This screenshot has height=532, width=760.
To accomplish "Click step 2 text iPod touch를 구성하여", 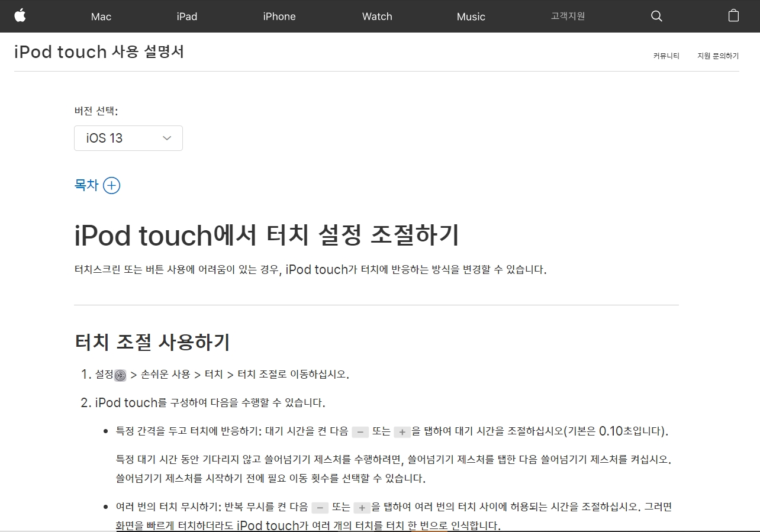I will [x=152, y=403].
